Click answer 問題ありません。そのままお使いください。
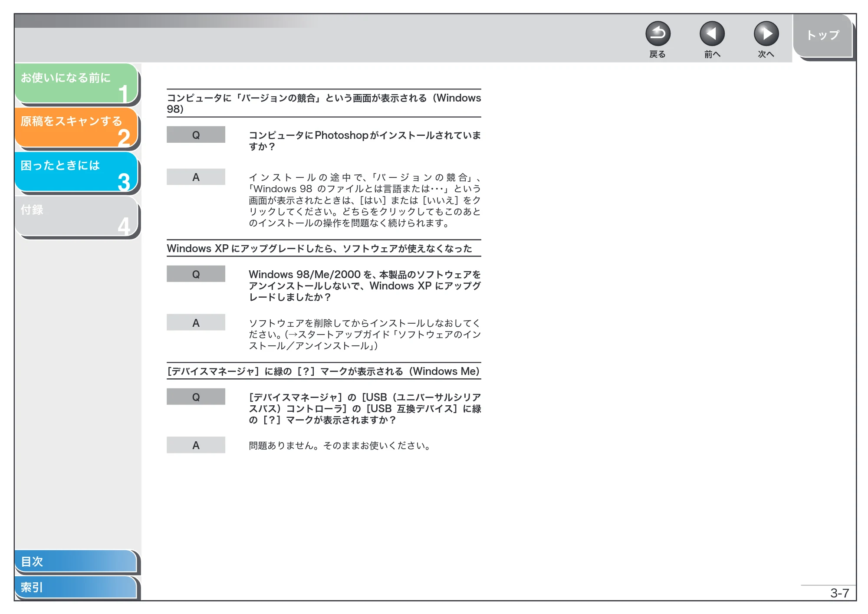Viewport: 868px width, 614px height. (340, 446)
